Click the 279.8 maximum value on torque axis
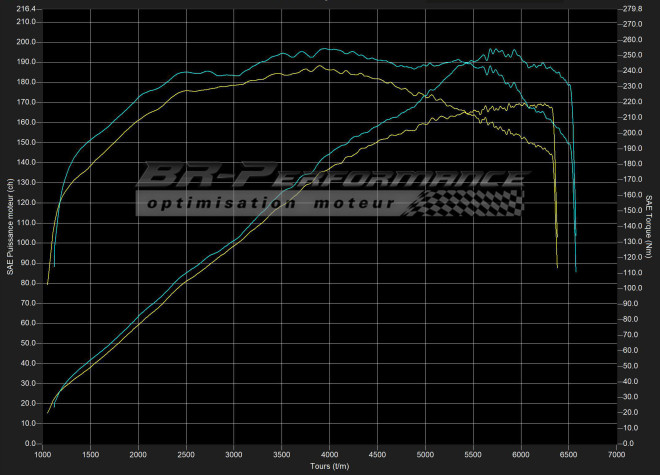Image resolution: width=660 pixels, height=475 pixels. (x=632, y=9)
